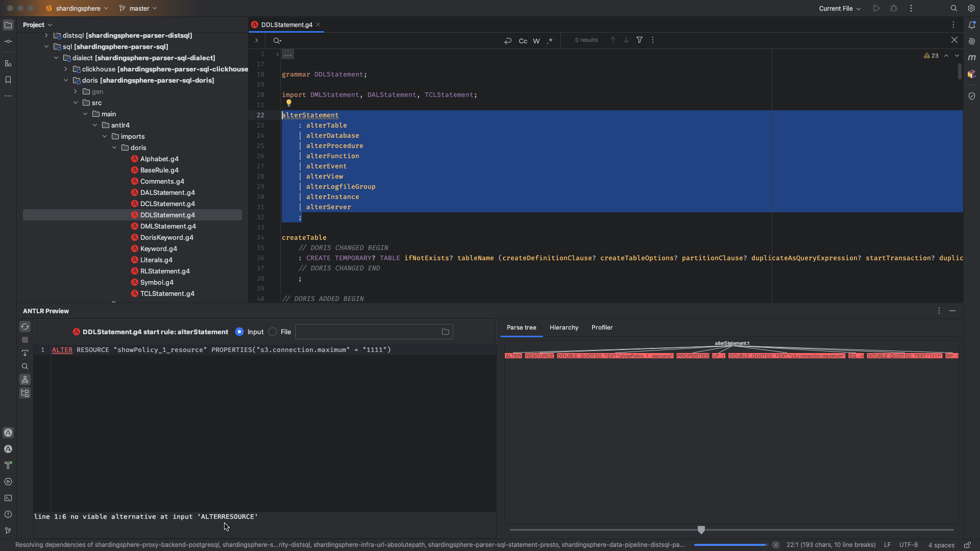Open Search Everywhere magnifier icon

pos(953,9)
